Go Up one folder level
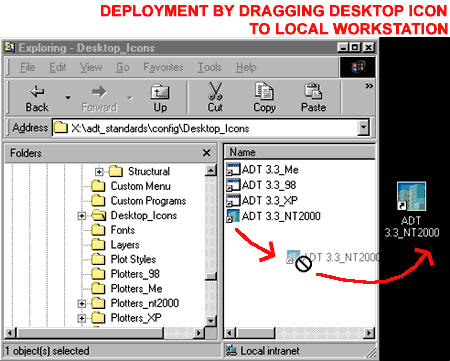The height and width of the screenshot is (361, 450). [x=160, y=98]
